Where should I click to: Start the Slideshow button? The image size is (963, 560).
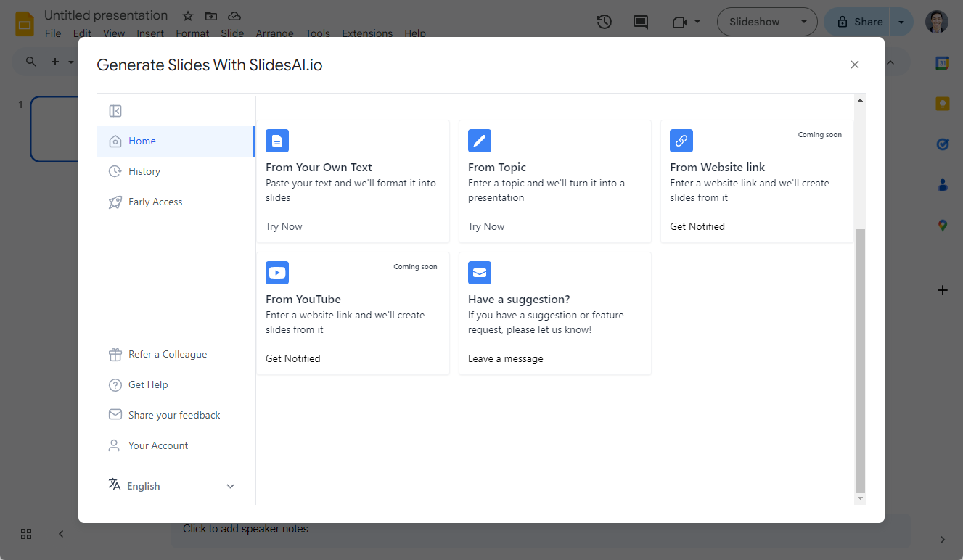click(755, 22)
